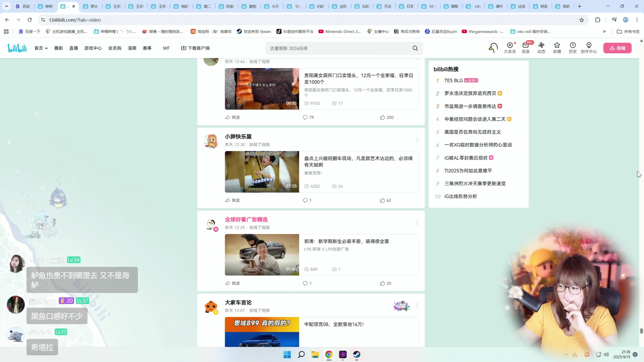Open the 动态 feed icon
This screenshot has width=644, height=362.
click(541, 48)
